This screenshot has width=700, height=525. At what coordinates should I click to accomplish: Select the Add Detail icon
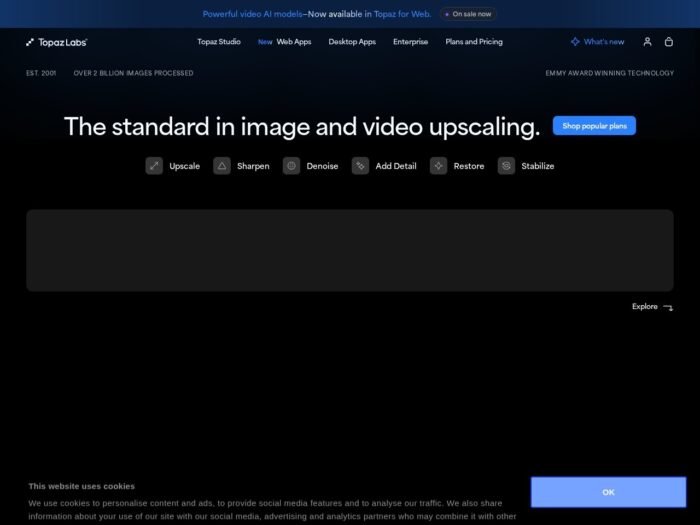click(360, 166)
